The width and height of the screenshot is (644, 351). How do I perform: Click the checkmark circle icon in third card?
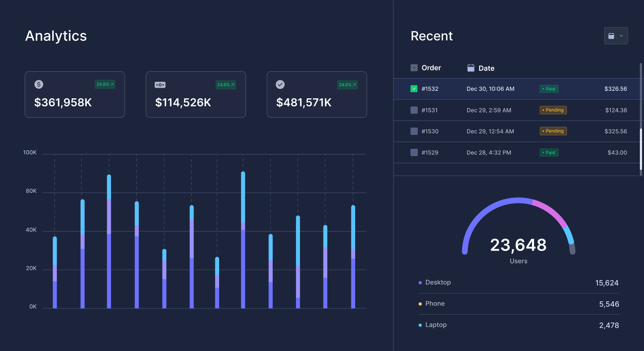click(x=280, y=85)
